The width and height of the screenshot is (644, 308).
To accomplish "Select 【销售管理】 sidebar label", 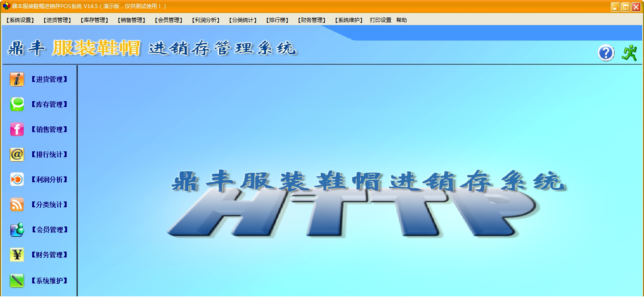I will 49,129.
